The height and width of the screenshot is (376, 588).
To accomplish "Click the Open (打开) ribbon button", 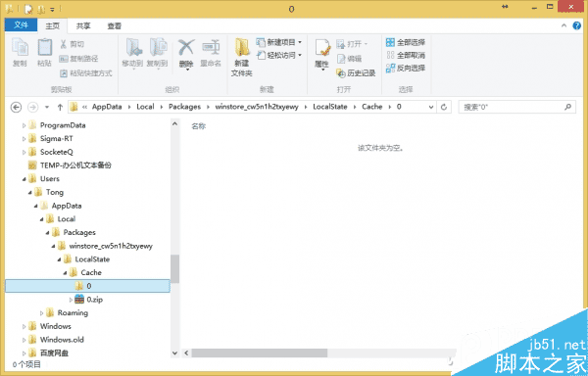I will 352,44.
